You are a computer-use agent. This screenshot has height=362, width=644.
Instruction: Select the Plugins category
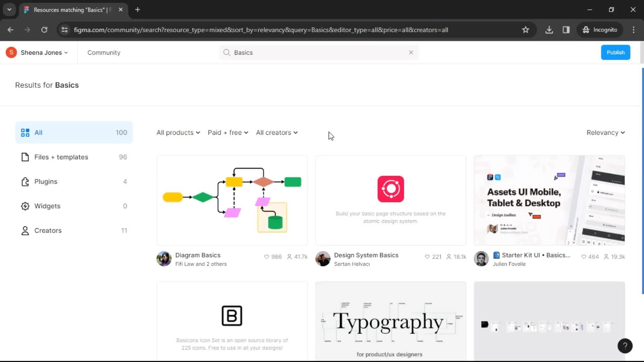[x=74, y=182]
